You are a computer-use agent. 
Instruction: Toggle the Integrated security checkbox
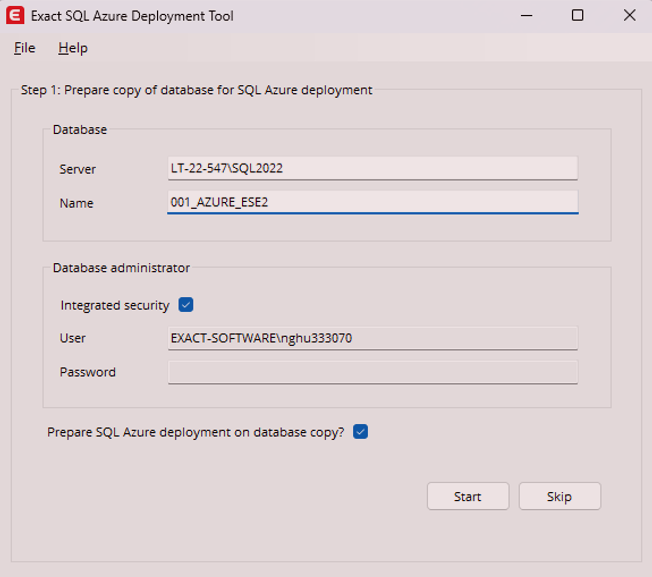(x=186, y=305)
